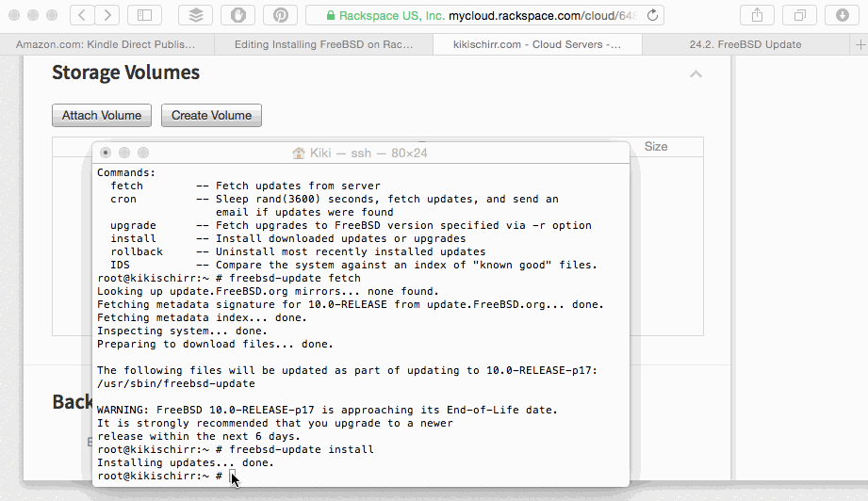Click the 'cron' command entry

123,199
